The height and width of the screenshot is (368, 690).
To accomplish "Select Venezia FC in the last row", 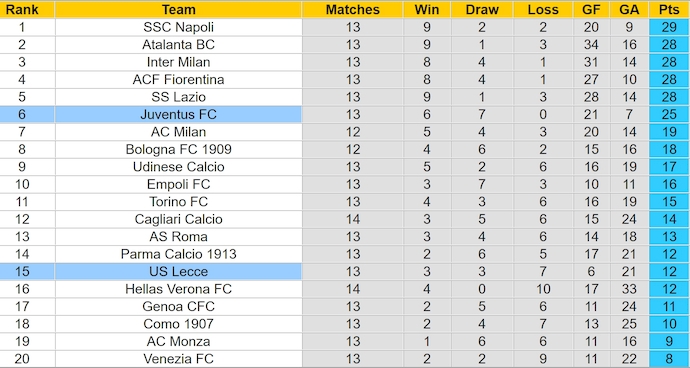I will point(178,359).
